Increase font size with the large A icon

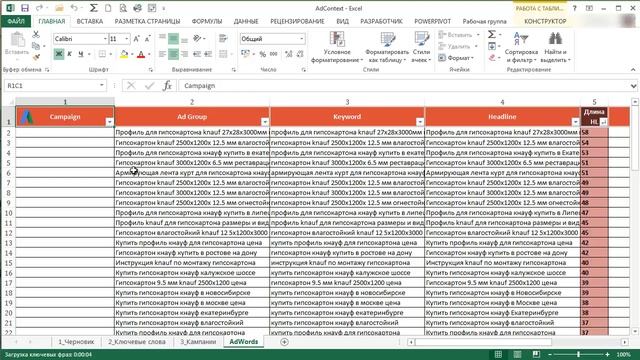click(136, 39)
